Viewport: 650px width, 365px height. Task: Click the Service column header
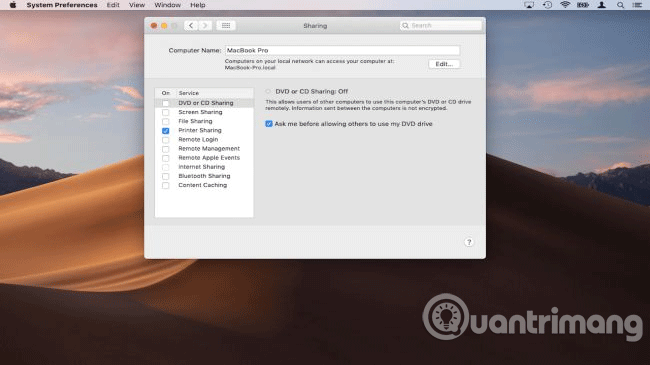coord(214,93)
